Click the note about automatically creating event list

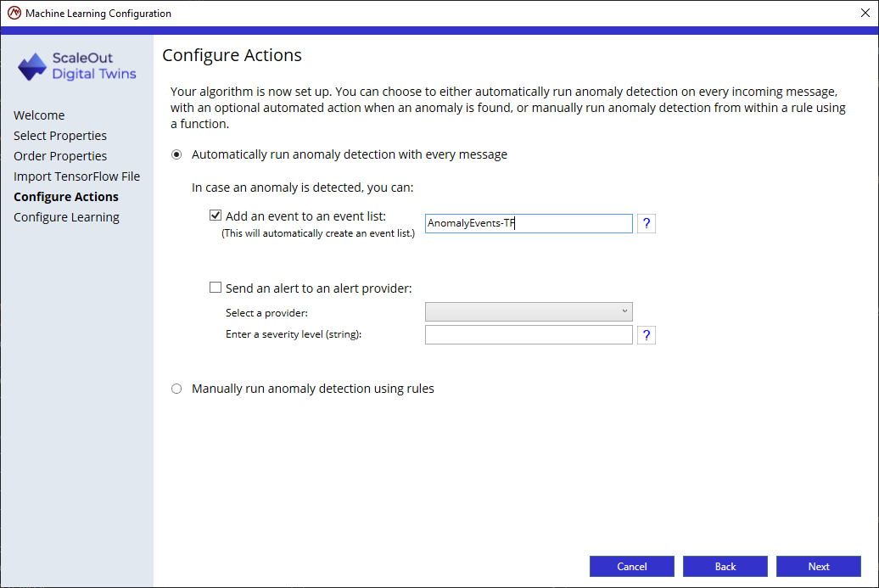click(x=318, y=233)
